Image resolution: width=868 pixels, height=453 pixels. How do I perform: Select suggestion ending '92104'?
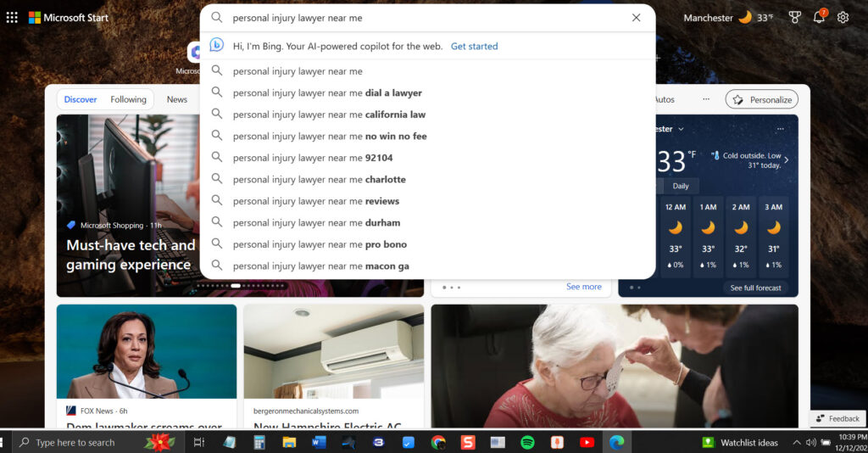(x=427, y=158)
